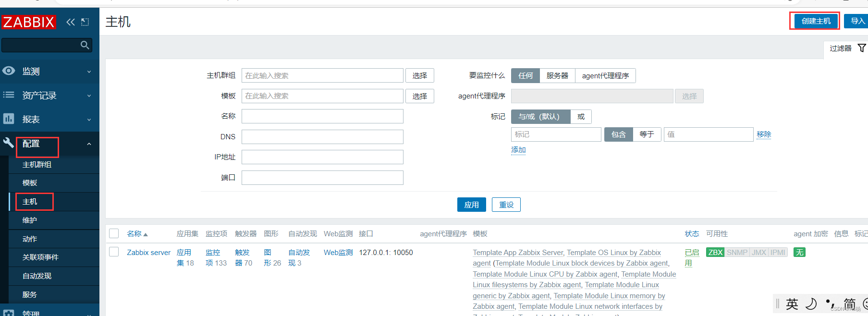Click the 创建主机 button
Viewport: 868px width, 316px height.
816,21
